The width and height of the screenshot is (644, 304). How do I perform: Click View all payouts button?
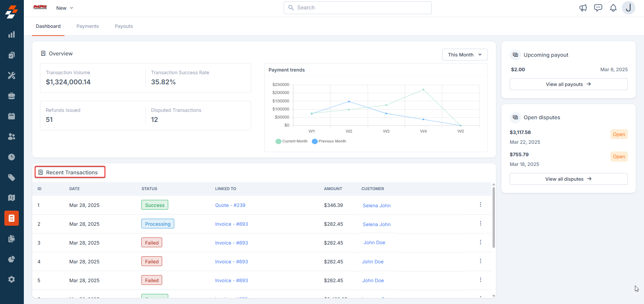pos(568,84)
